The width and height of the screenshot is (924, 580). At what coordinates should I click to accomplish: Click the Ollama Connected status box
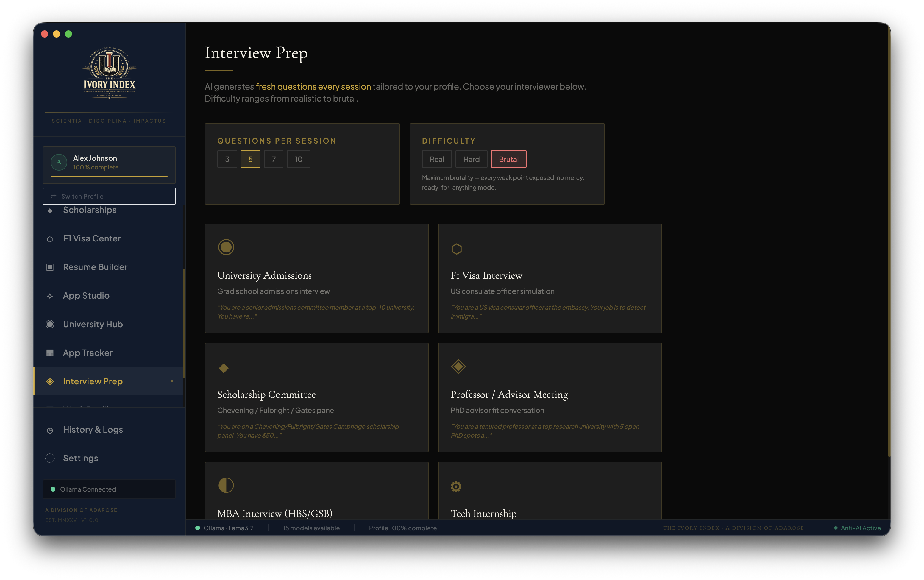click(109, 489)
